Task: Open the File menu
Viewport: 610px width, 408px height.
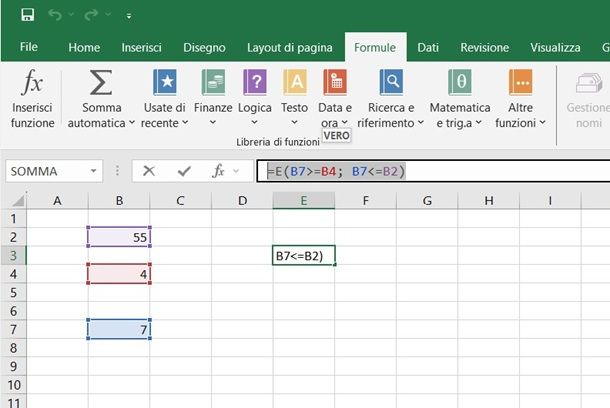Action: click(x=29, y=47)
